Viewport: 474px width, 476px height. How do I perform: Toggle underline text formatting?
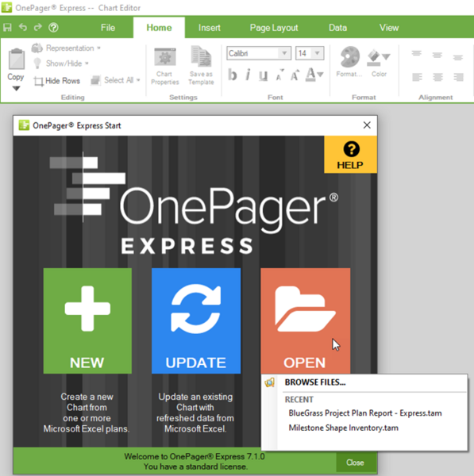click(x=263, y=75)
